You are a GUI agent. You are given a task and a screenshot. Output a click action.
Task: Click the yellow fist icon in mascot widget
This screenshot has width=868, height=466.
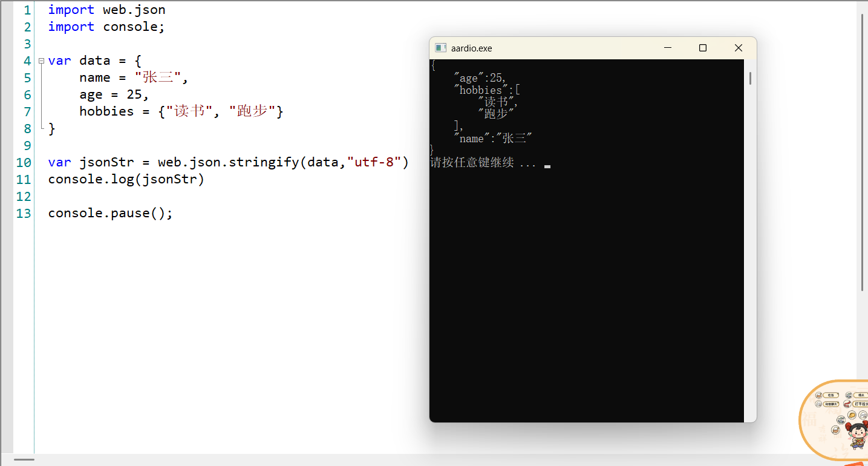tap(852, 415)
